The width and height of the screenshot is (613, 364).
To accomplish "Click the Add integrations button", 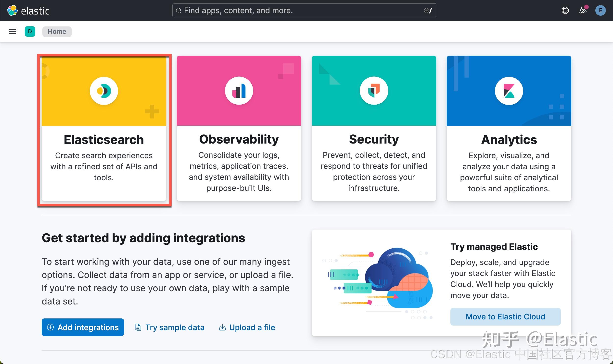I will click(x=83, y=328).
